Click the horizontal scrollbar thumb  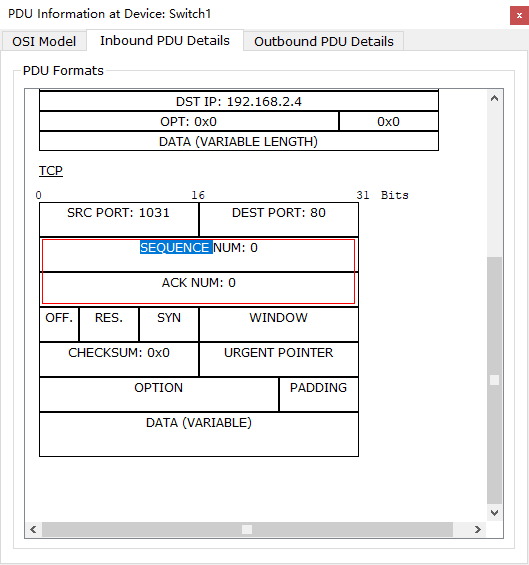[x=247, y=529]
